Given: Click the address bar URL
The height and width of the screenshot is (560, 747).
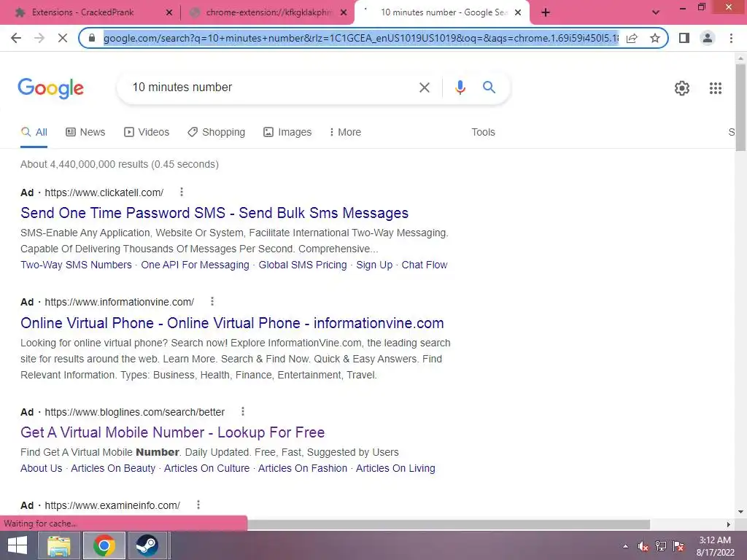Looking at the screenshot, I should (x=361, y=38).
